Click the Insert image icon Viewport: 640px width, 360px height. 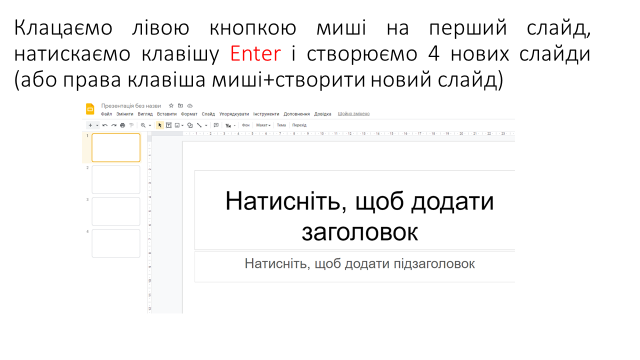[x=177, y=125]
